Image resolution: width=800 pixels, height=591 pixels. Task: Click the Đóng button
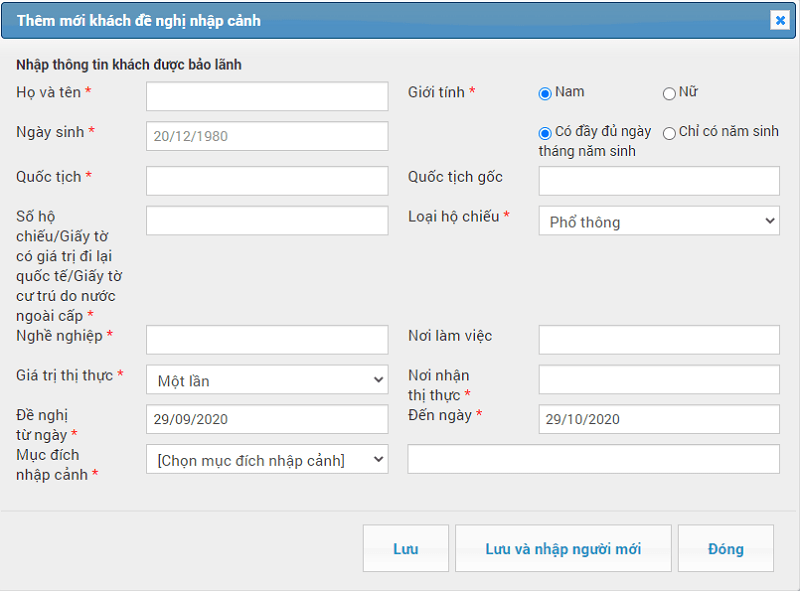pos(725,549)
